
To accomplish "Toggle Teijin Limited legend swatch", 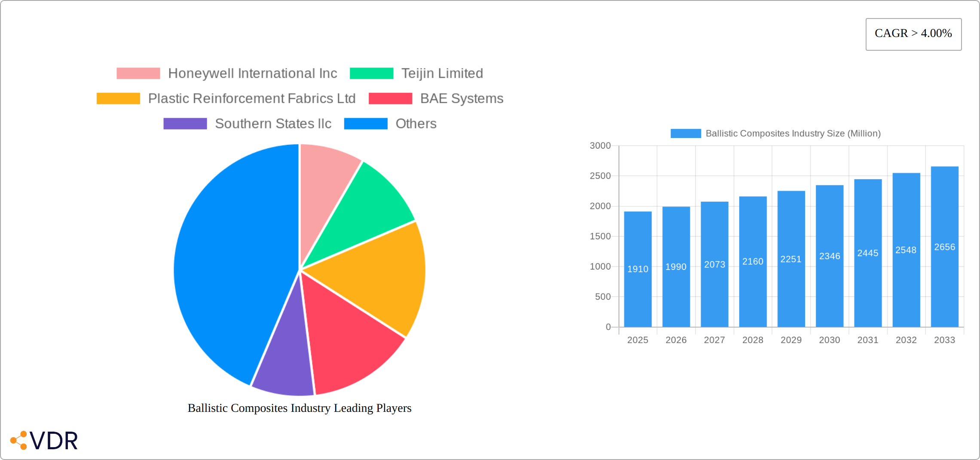I will 371,74.
